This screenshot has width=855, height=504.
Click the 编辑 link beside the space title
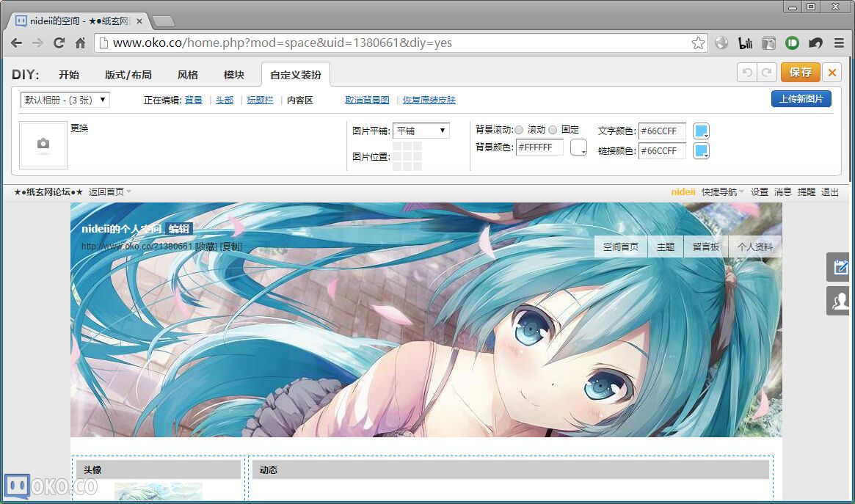[x=179, y=229]
